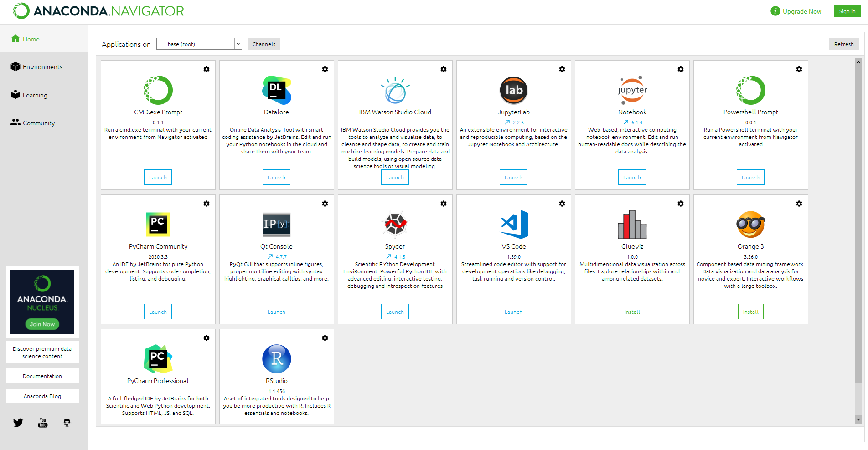Open the YouTube link icon
The image size is (868, 450).
point(43,423)
